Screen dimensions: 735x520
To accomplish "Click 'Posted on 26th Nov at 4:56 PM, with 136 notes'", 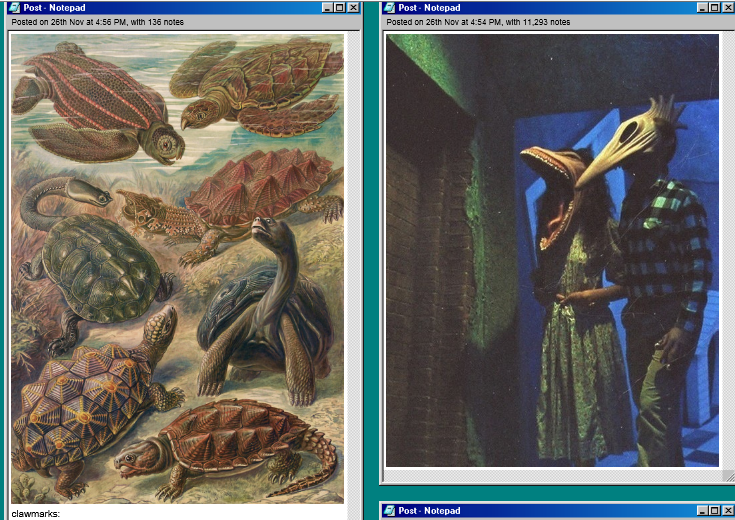I will [x=98, y=22].
